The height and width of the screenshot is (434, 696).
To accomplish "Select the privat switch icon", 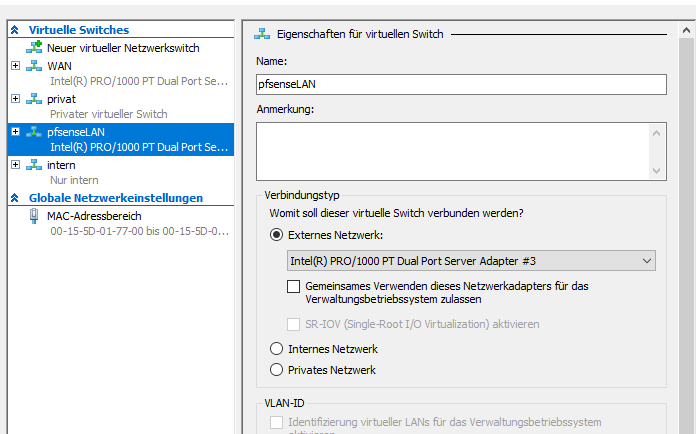I will [x=34, y=99].
